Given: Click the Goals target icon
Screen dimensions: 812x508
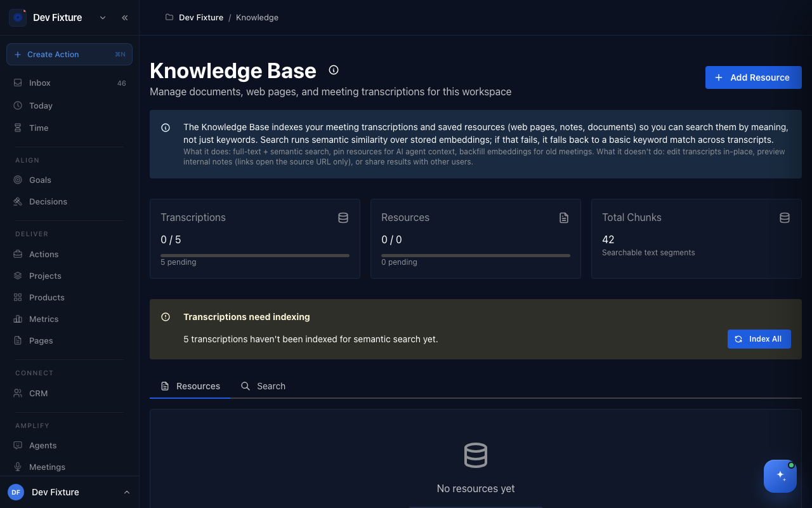Looking at the screenshot, I should (x=18, y=180).
